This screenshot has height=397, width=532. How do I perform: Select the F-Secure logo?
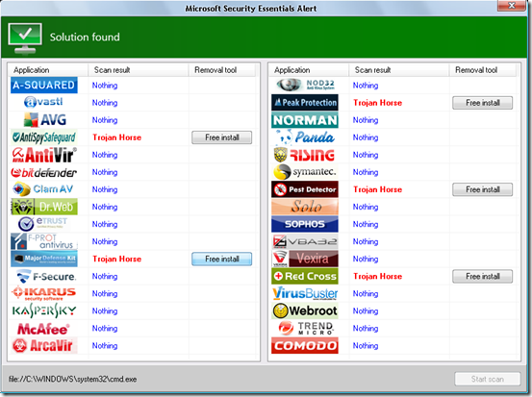(x=46, y=276)
